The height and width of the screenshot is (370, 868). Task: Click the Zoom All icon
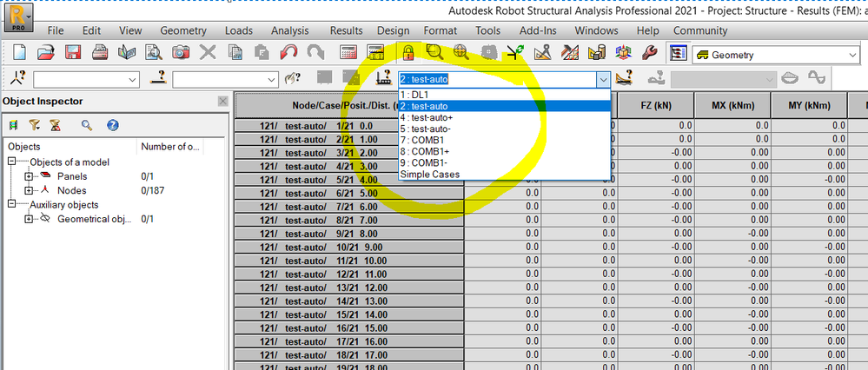point(461,52)
